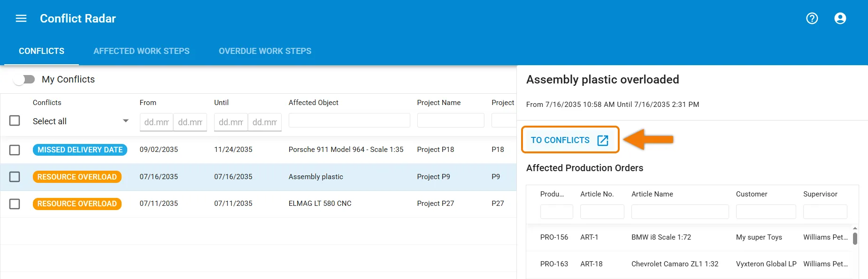Click the production orders table scrollbar
Screen dimensions: 868x279
[855, 239]
